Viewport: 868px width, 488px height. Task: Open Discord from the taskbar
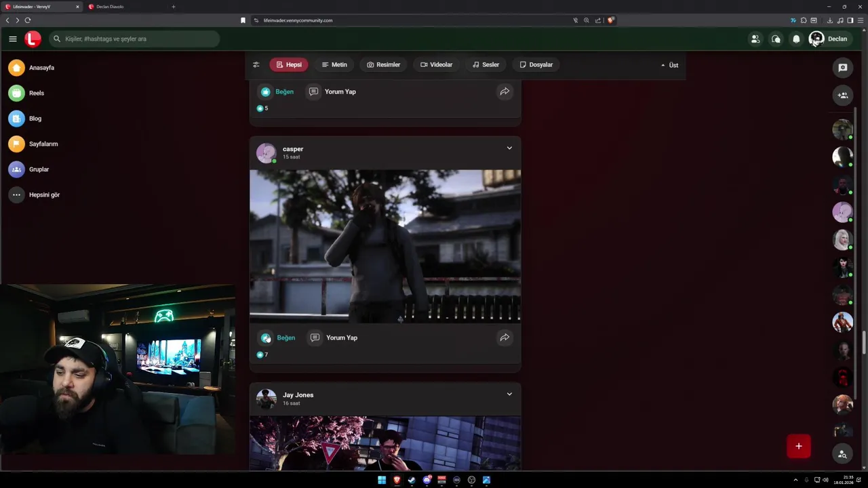tap(427, 480)
